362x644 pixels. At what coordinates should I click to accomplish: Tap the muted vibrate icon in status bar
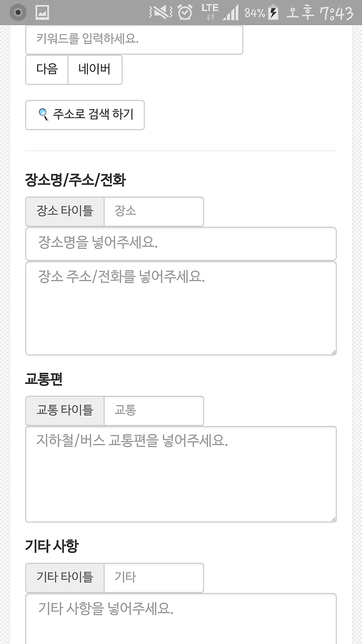pyautogui.click(x=160, y=12)
